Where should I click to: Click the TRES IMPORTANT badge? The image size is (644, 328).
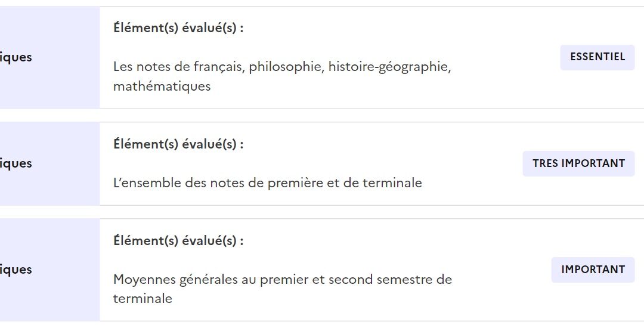coord(578,163)
